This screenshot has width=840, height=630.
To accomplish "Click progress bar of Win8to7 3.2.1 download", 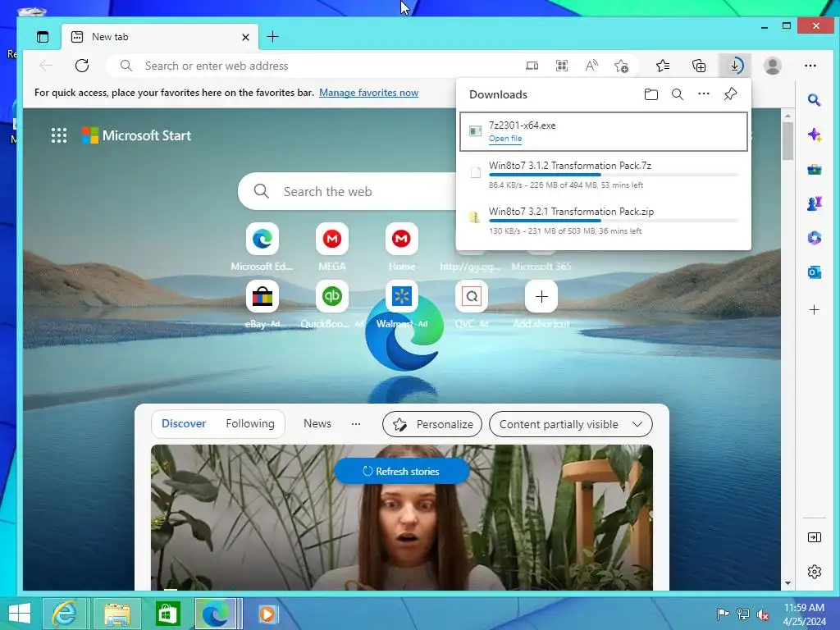I will (x=614, y=221).
